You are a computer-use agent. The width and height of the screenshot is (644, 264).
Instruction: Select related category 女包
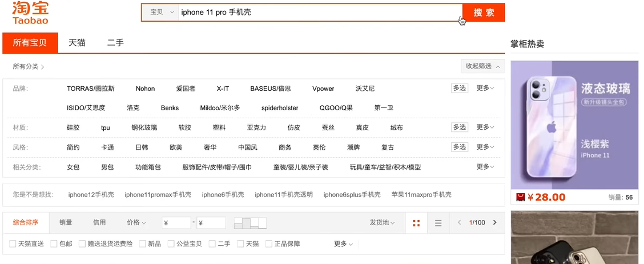pyautogui.click(x=73, y=167)
